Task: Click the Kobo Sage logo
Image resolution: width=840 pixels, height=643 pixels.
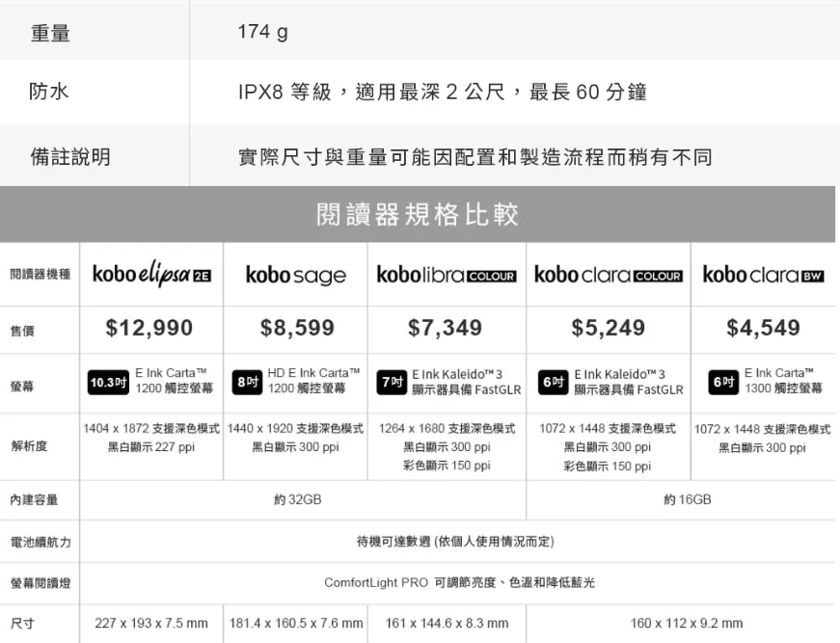Action: pos(296,275)
